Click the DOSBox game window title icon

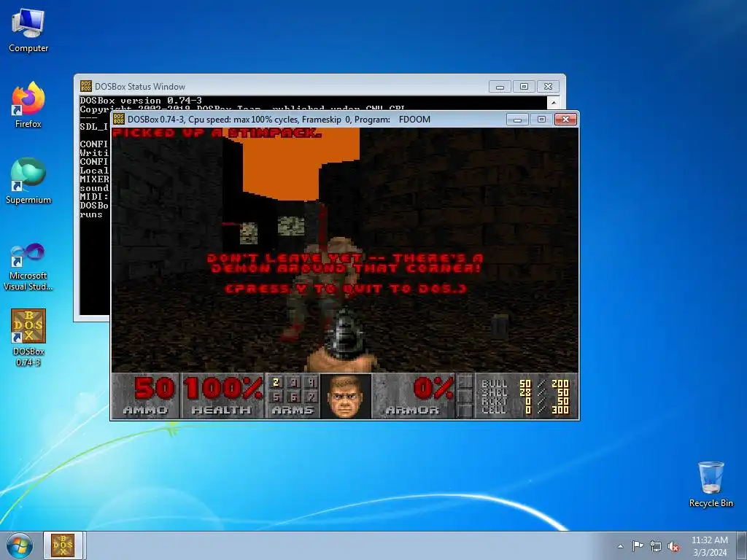click(x=119, y=119)
